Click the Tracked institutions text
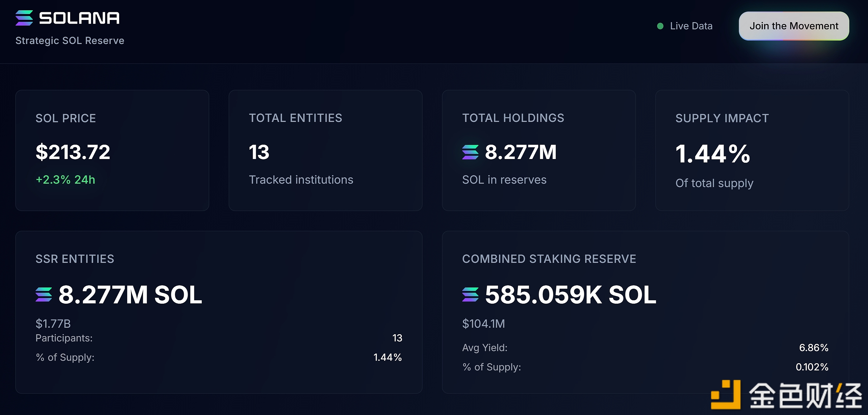868x415 pixels. tap(301, 180)
